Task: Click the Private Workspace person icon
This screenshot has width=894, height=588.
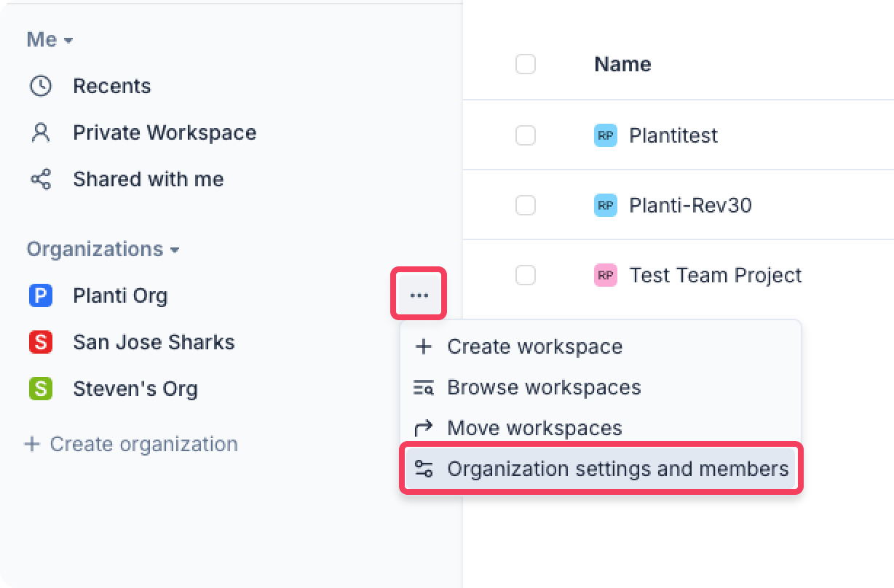Action: tap(41, 132)
